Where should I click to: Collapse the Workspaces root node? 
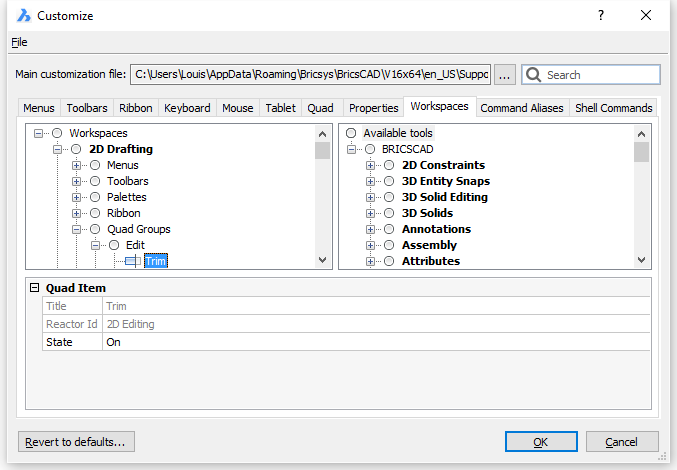click(38, 133)
